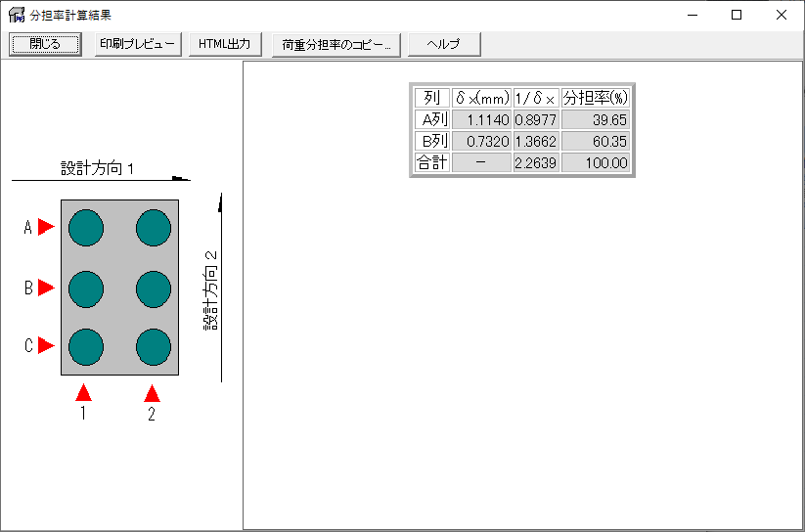The image size is (805, 532).
Task: Open 印刷プレビュー
Action: point(138,44)
